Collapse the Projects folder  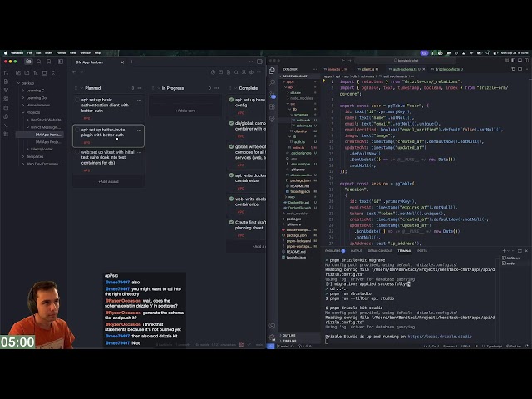23,112
